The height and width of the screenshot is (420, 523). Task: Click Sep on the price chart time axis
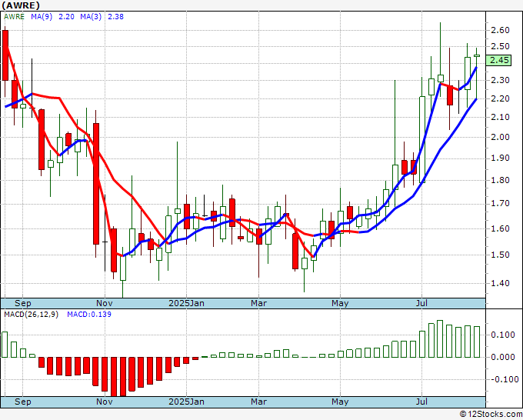[22, 303]
